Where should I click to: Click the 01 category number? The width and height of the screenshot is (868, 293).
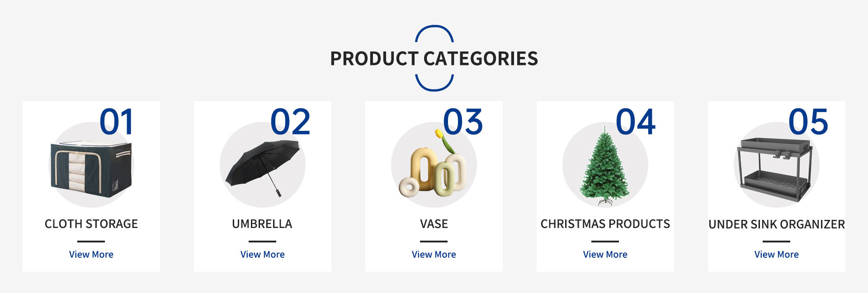pos(116,122)
